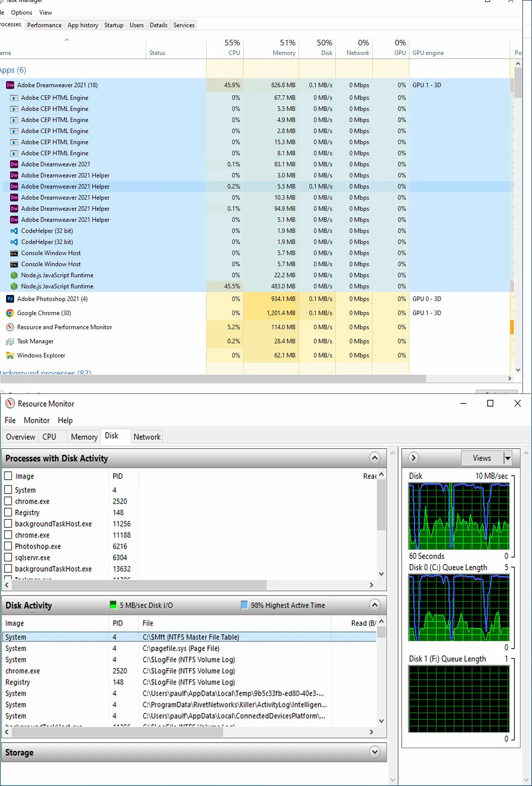Click the Status column header
The width and height of the screenshot is (532, 786).
click(x=176, y=47)
